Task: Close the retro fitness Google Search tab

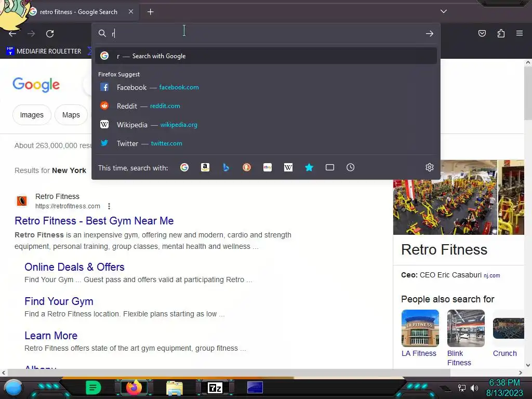Action: (x=131, y=11)
